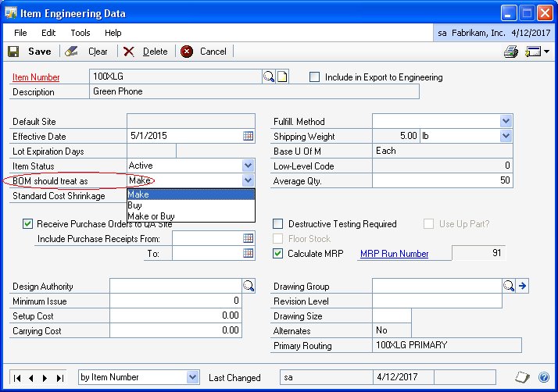Open the Tools menu
Screen dimensions: 558x392
coord(80,33)
